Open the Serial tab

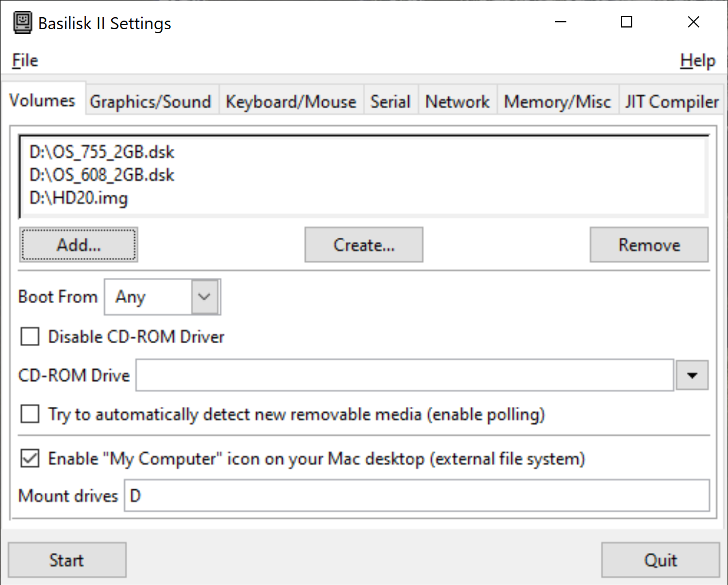390,101
